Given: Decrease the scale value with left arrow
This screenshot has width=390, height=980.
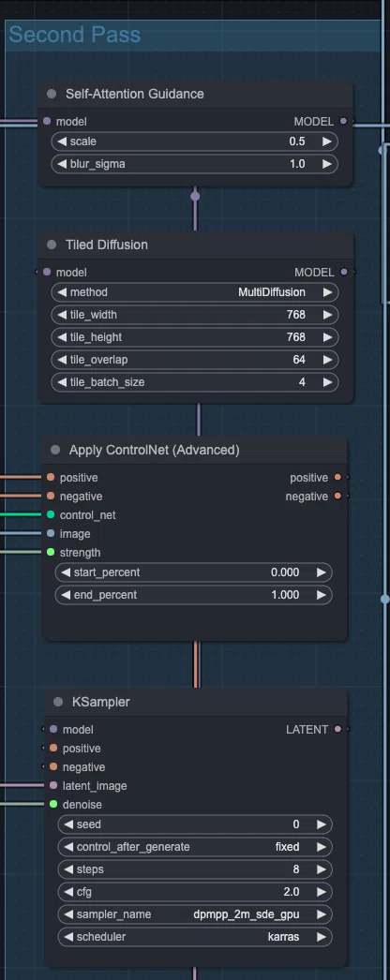Looking at the screenshot, I should [62, 141].
